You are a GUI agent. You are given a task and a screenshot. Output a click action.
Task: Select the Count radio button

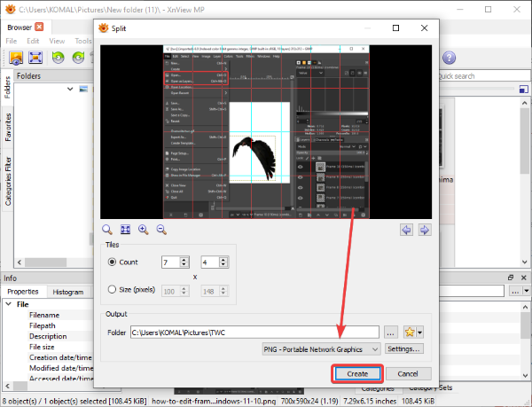113,262
